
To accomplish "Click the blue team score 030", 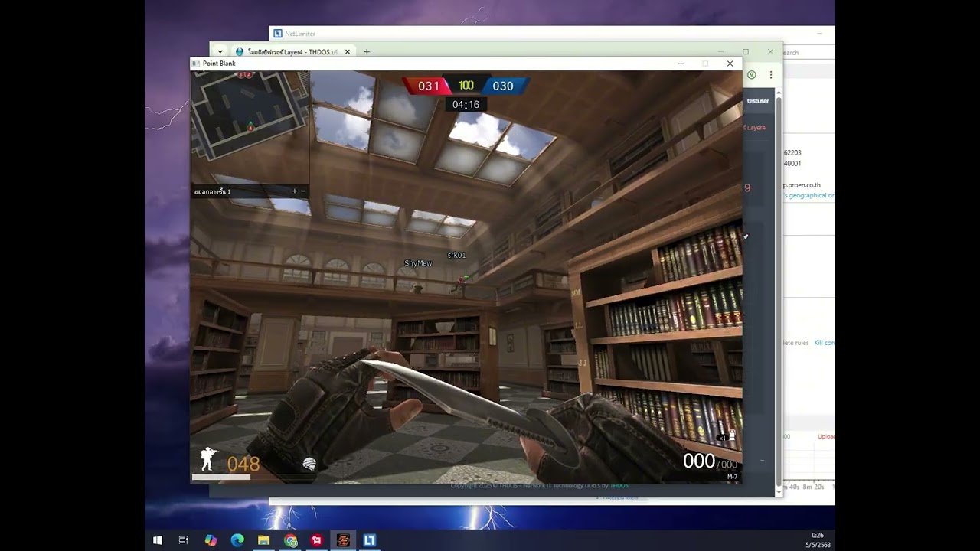I will click(503, 86).
